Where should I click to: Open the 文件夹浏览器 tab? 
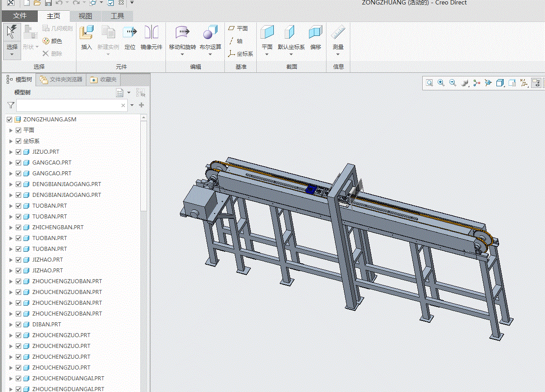click(62, 80)
